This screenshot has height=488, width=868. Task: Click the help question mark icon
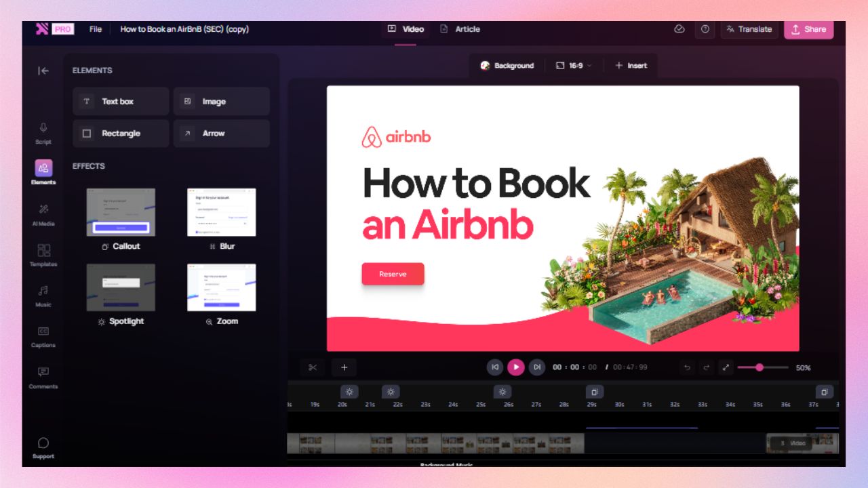pyautogui.click(x=705, y=29)
